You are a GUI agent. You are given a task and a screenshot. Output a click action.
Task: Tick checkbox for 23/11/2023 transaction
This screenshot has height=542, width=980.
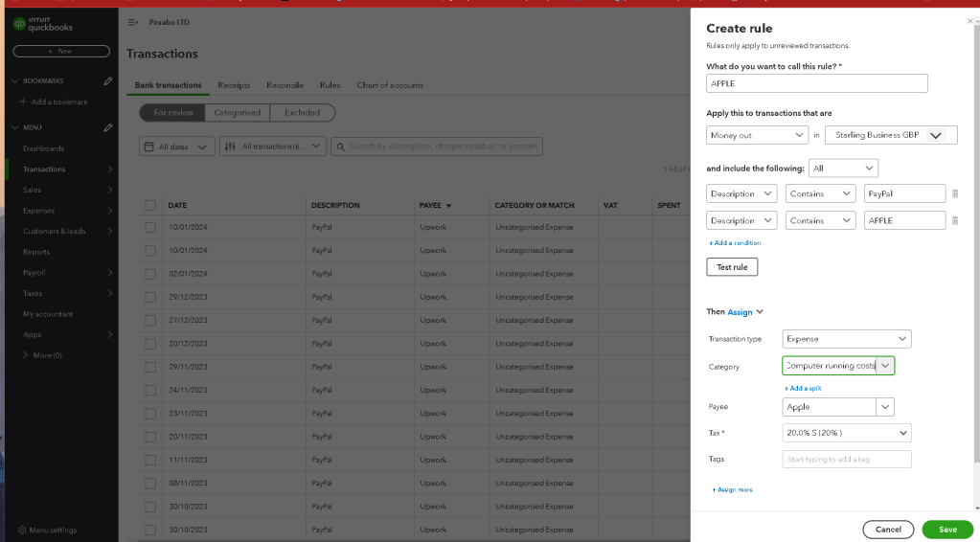coord(150,414)
